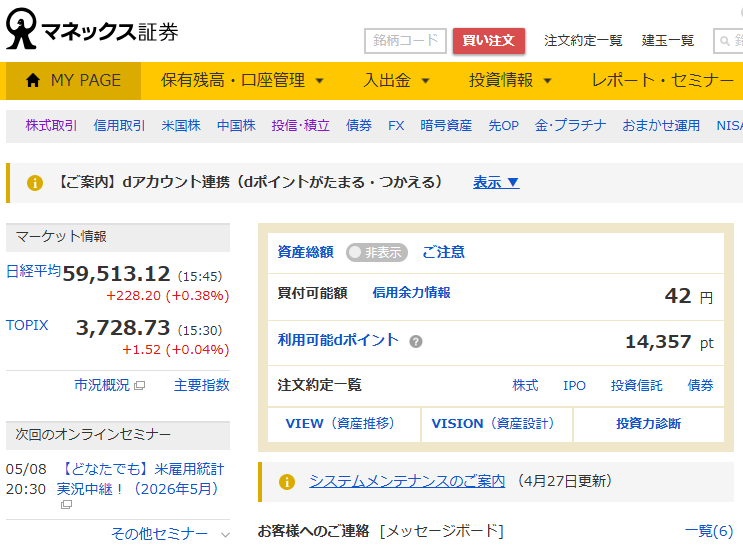Click the external window icon next to 市況概況
Viewport: 743px width, 551px height.
coord(139,386)
